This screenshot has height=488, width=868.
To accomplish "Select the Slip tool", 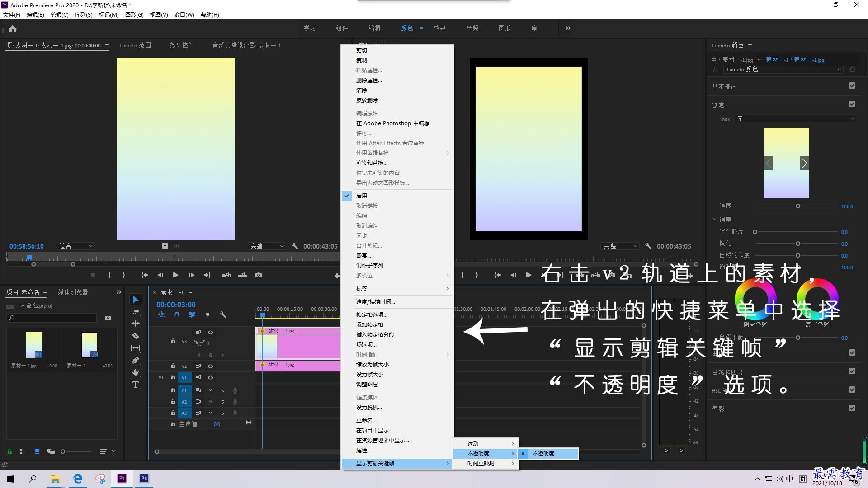I will pos(136,348).
